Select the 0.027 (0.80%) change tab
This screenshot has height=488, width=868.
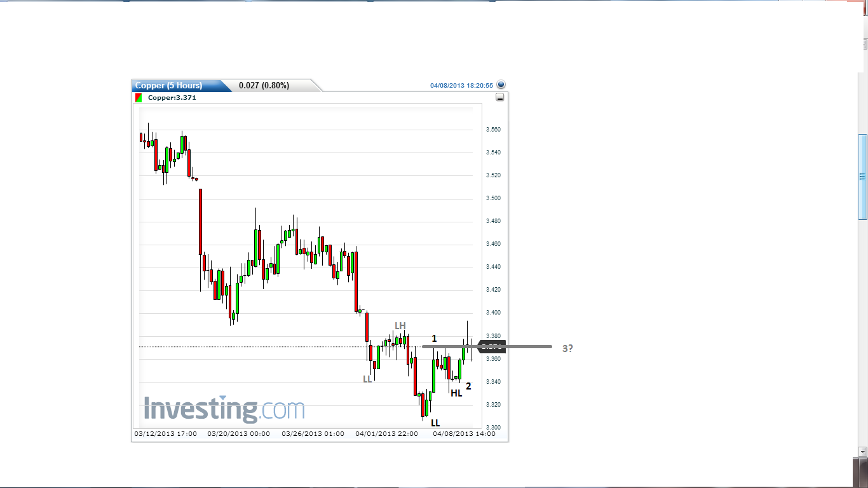pos(264,86)
